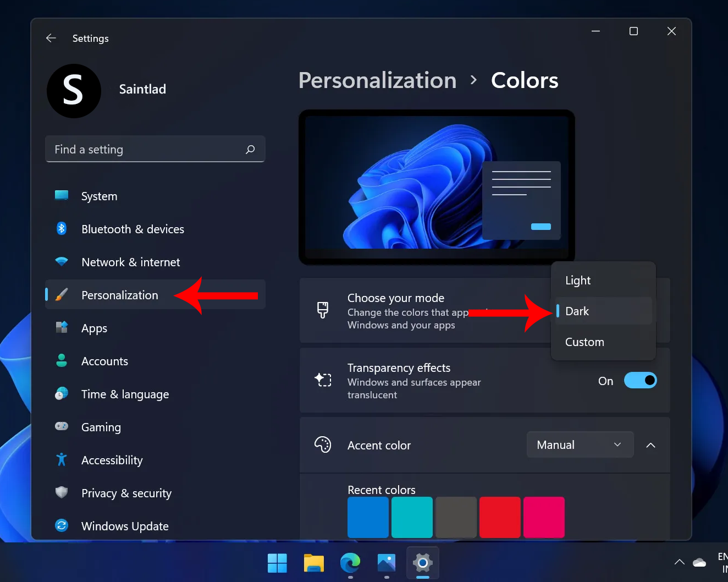This screenshot has height=582, width=728.
Task: Collapse the Accent color section
Action: (651, 445)
